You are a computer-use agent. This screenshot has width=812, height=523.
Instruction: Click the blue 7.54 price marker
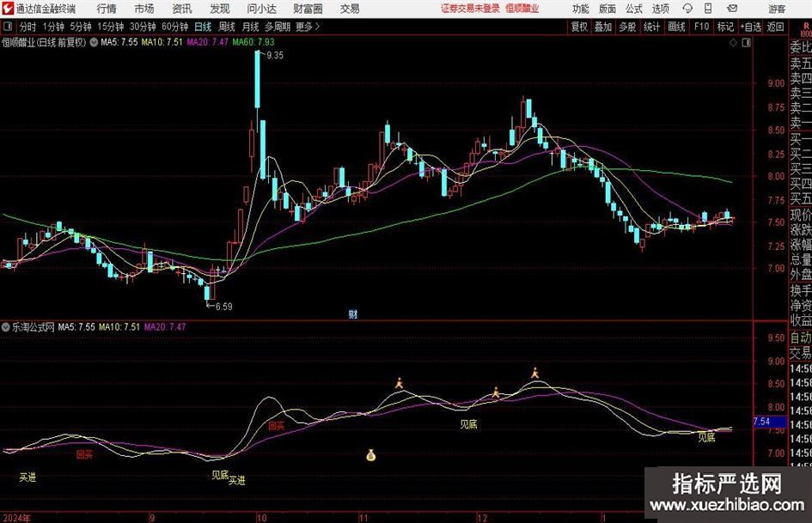coord(760,422)
